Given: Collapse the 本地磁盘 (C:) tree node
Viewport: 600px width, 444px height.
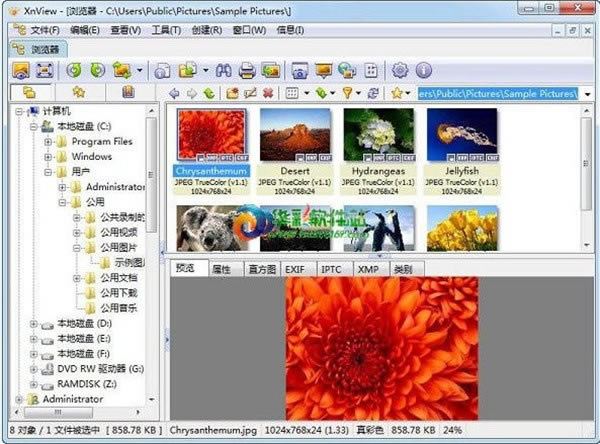Looking at the screenshot, I should click(x=33, y=127).
